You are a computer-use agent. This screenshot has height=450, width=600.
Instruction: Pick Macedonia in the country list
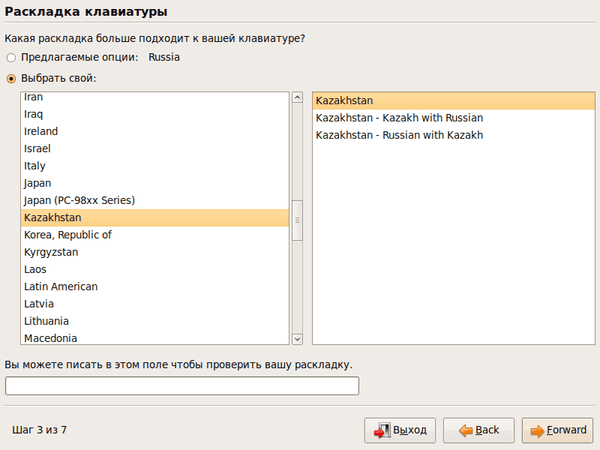point(155,338)
